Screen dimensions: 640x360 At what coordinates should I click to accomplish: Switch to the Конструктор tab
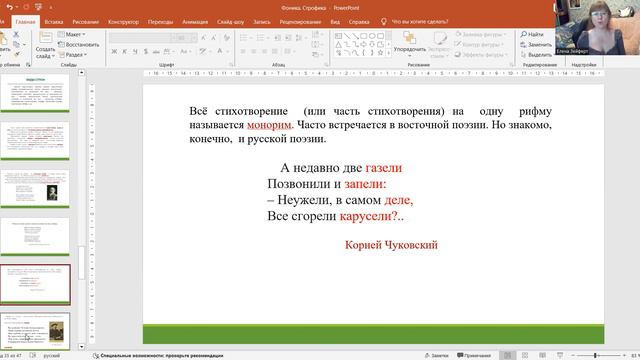click(123, 22)
